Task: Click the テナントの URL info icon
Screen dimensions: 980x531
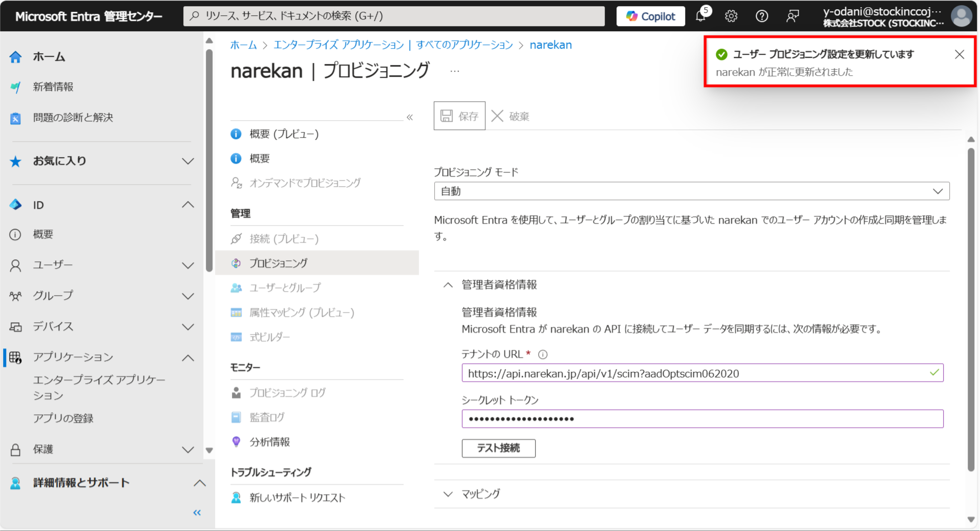Action: pyautogui.click(x=543, y=355)
